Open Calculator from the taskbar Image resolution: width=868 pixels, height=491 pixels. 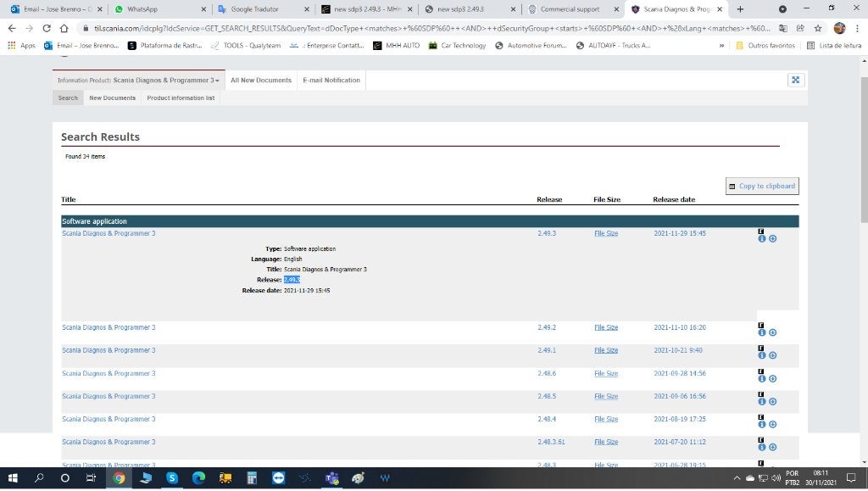pos(252,477)
